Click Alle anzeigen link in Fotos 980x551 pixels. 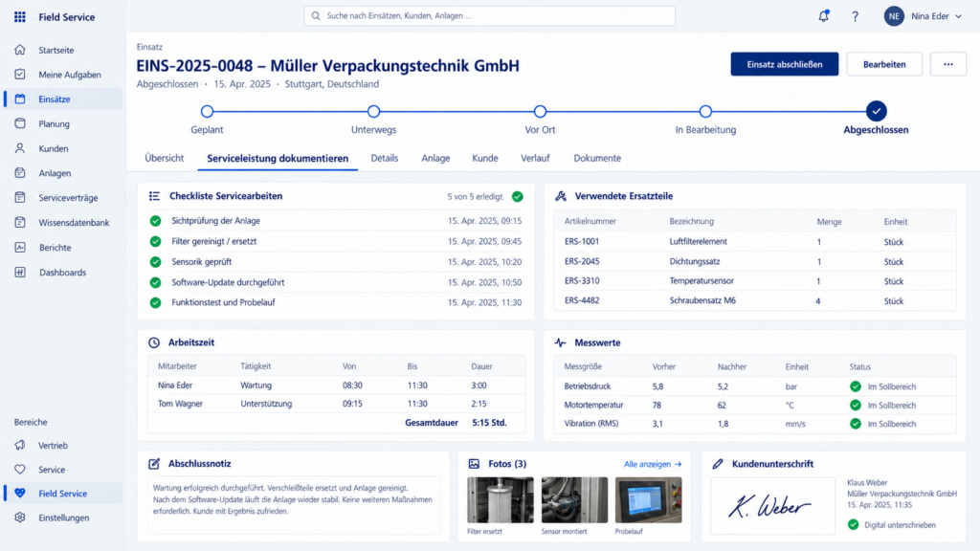point(653,464)
